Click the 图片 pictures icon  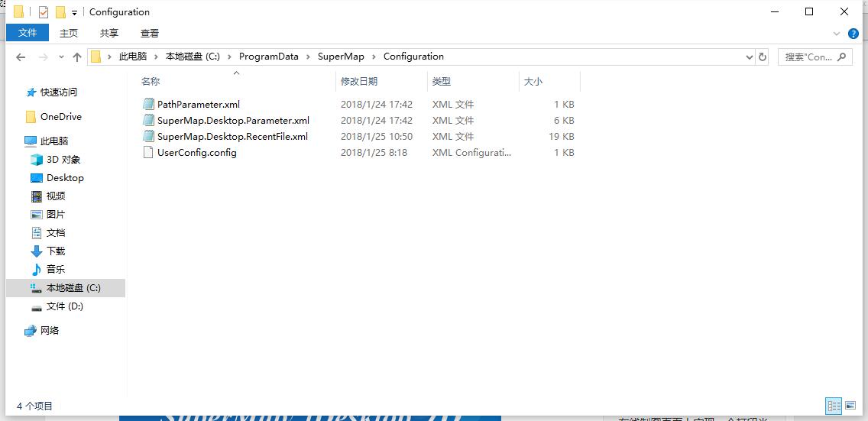coord(37,214)
